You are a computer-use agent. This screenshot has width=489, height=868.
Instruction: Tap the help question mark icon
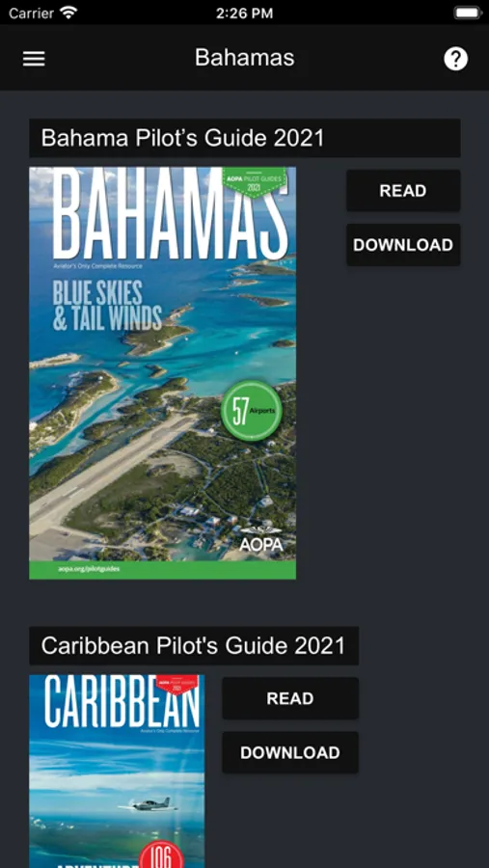point(456,59)
